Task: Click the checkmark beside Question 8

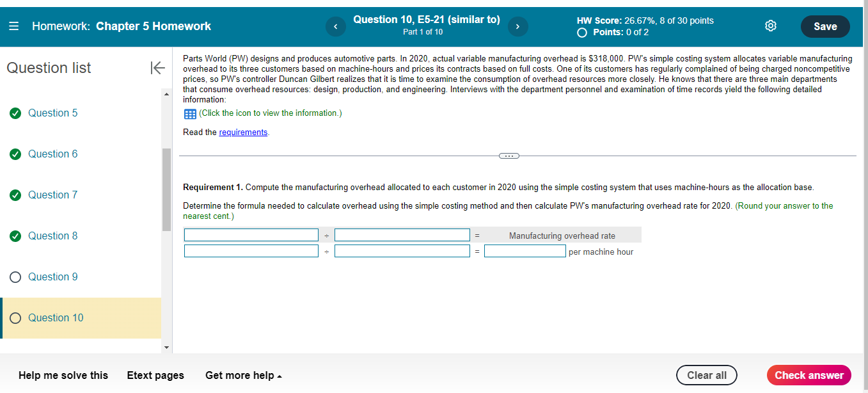Action: (x=15, y=236)
